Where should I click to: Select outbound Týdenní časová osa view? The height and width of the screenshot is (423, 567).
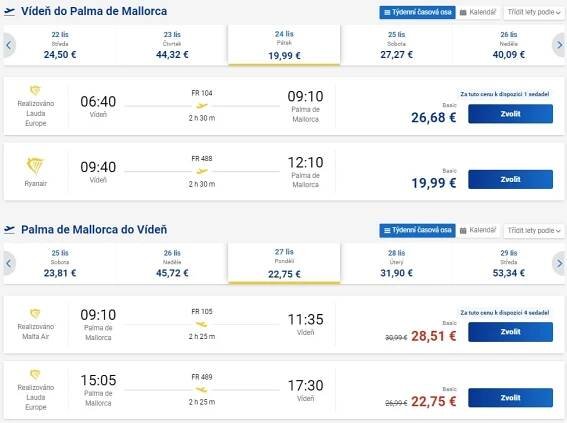click(417, 12)
